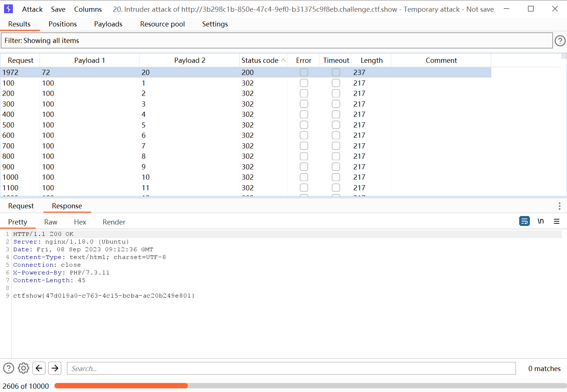The height and width of the screenshot is (392, 567).
Task: Toggle Error checkbox for request 500
Action: (x=304, y=125)
